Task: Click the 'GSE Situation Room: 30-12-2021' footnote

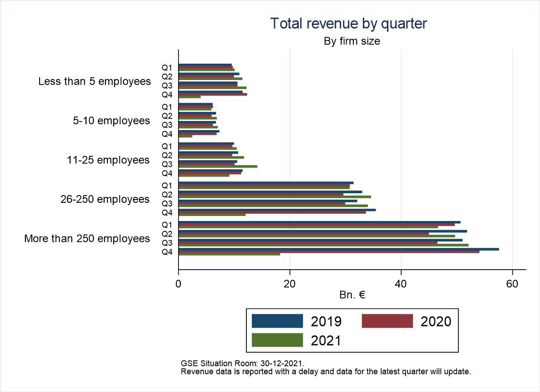Action: coord(242,364)
